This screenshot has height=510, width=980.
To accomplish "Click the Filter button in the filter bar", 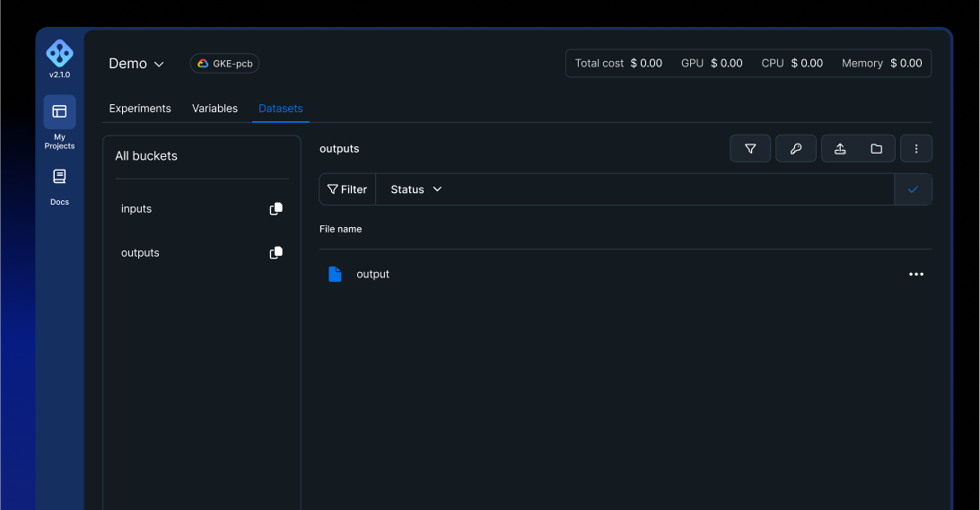I will (x=347, y=189).
